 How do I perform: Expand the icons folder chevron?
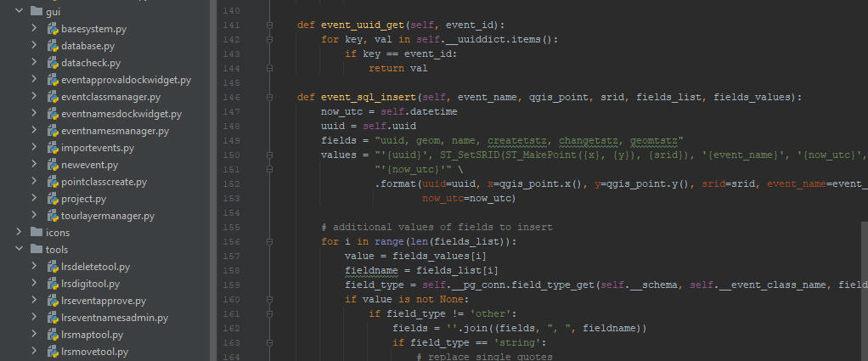coord(19,233)
